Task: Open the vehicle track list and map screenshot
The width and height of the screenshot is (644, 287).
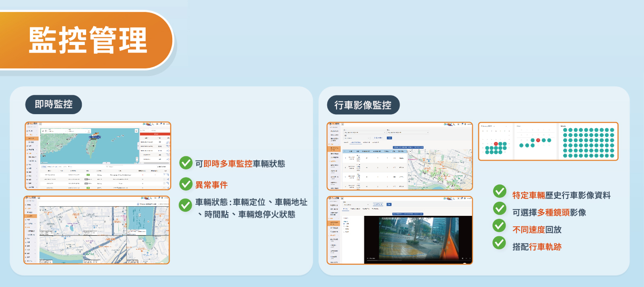Action: click(x=399, y=156)
